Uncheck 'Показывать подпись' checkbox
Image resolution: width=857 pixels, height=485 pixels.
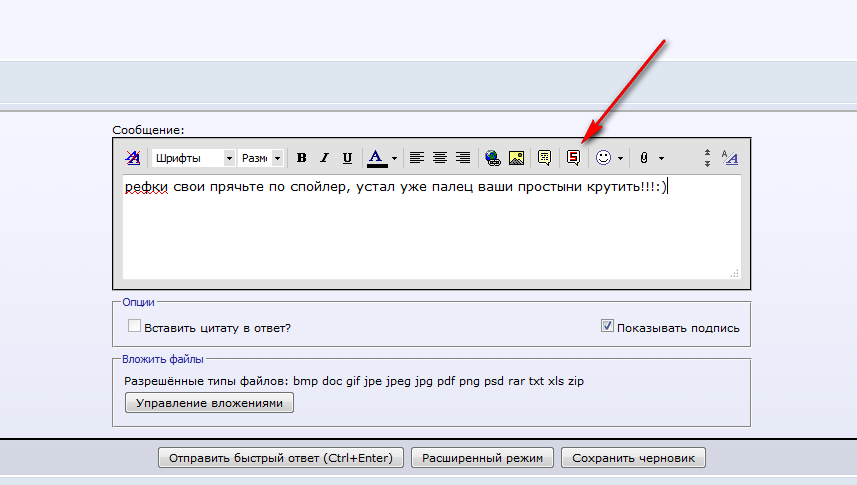click(x=607, y=326)
